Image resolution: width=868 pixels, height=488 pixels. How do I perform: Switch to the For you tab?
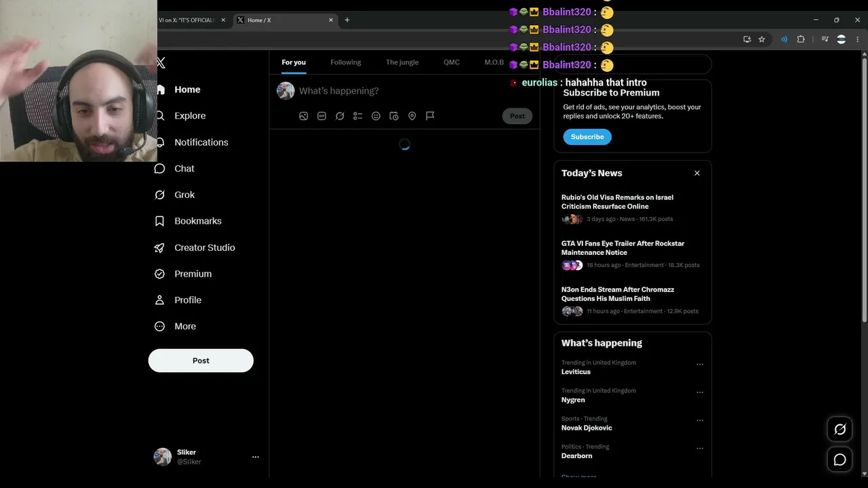[294, 62]
